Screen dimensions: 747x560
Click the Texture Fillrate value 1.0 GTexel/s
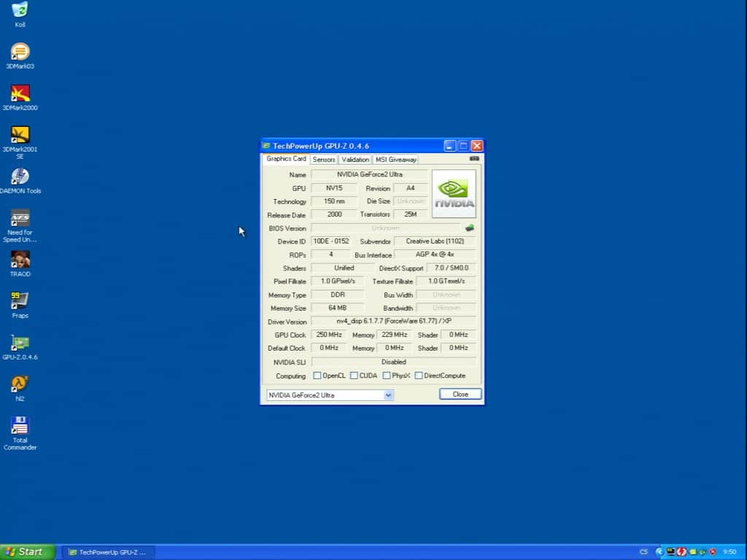click(x=446, y=281)
